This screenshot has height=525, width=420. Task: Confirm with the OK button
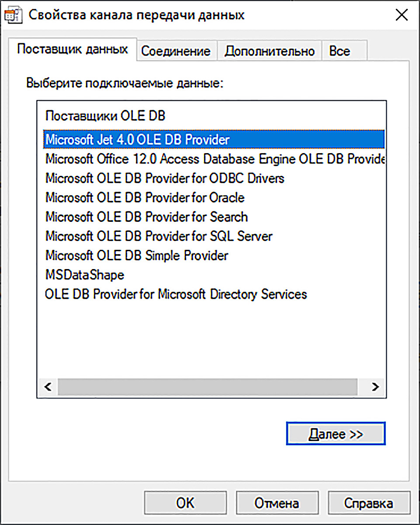pyautogui.click(x=185, y=503)
